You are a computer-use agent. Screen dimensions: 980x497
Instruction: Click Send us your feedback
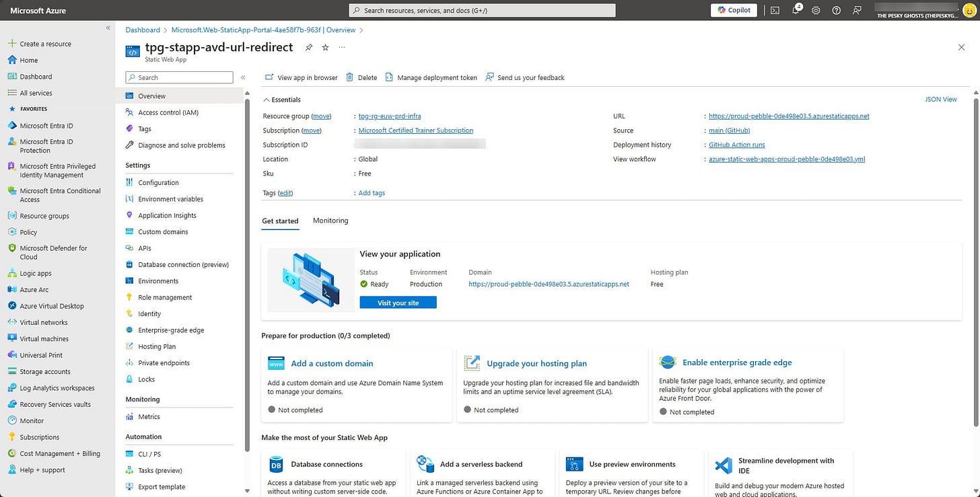pos(525,77)
